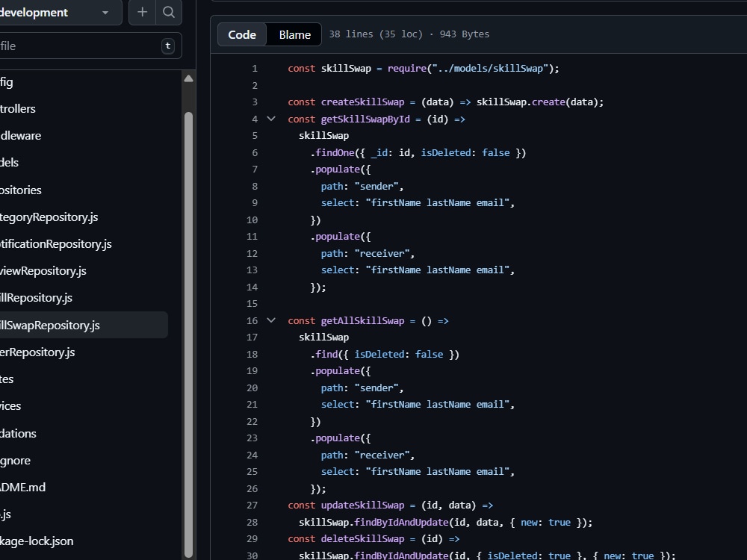Screen dimensions: 747x560
Task: Click the updateSkillSwap function name
Action: [362, 505]
